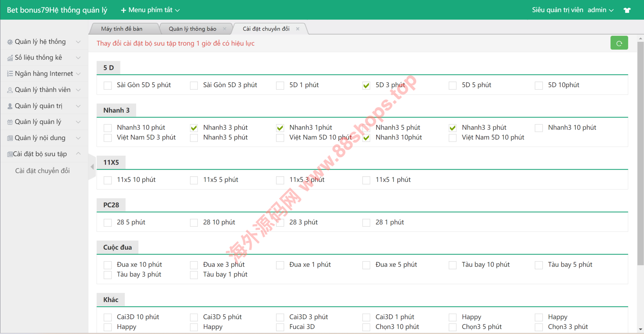644x334 pixels.
Task: Tick the 11x5 10 phút checkbox
Action: [x=108, y=180]
